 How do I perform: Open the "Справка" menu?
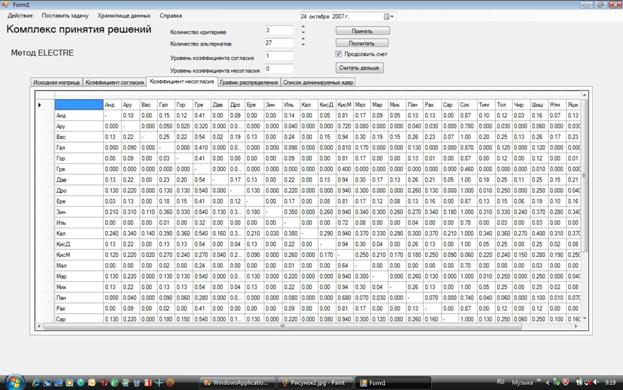click(x=171, y=15)
